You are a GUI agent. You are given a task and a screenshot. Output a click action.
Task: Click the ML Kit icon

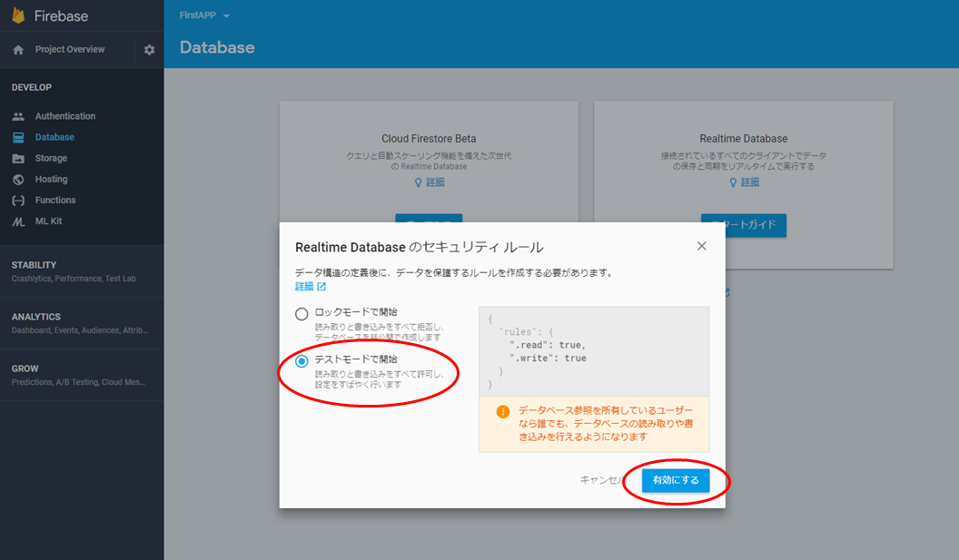(x=18, y=221)
